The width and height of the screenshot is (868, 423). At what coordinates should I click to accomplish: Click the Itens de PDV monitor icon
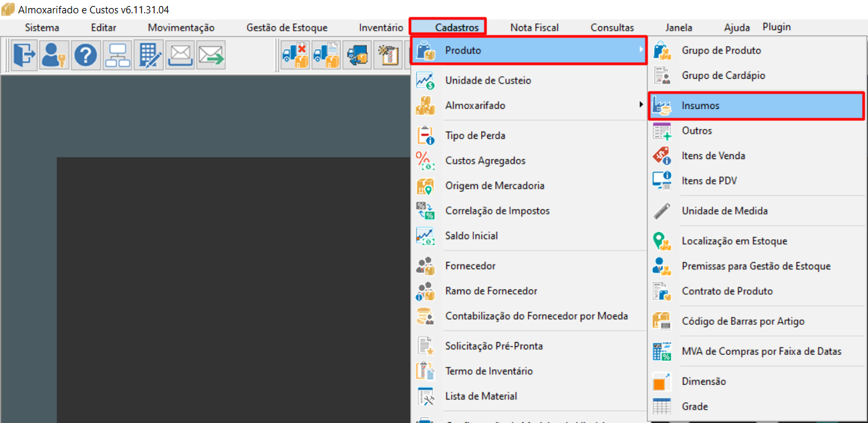662,180
